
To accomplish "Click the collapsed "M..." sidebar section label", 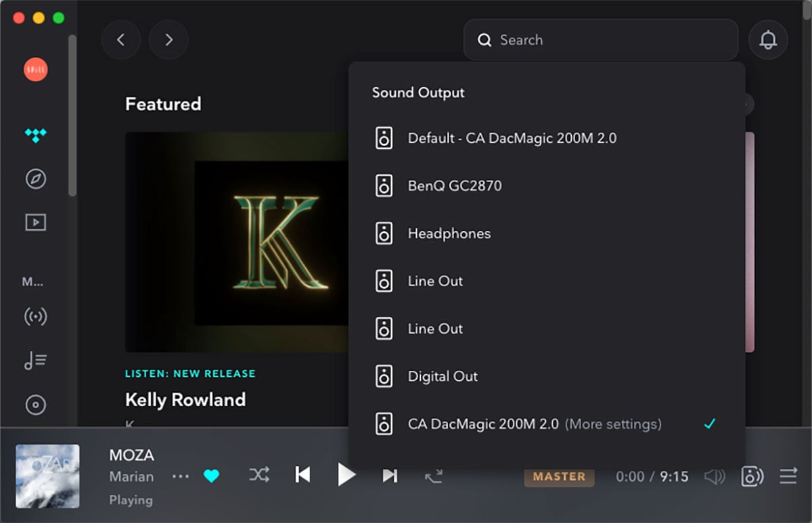I will pyautogui.click(x=32, y=282).
